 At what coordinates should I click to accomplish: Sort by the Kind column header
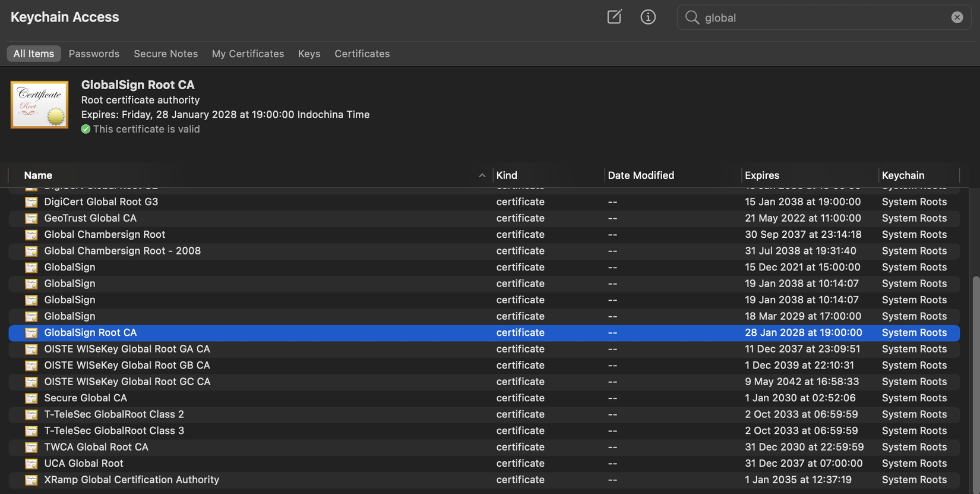click(507, 175)
